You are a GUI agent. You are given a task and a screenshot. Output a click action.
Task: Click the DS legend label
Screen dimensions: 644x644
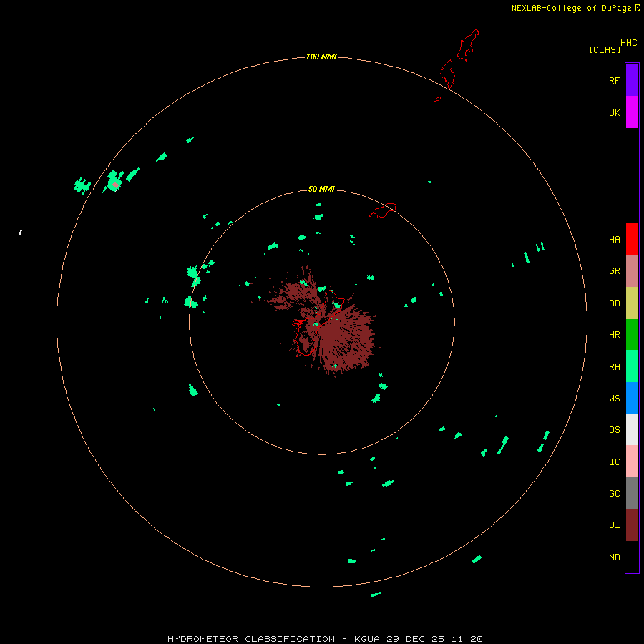click(x=614, y=430)
